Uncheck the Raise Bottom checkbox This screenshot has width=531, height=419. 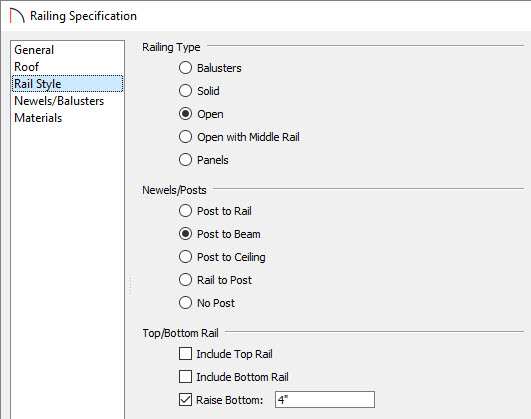pyautogui.click(x=185, y=400)
